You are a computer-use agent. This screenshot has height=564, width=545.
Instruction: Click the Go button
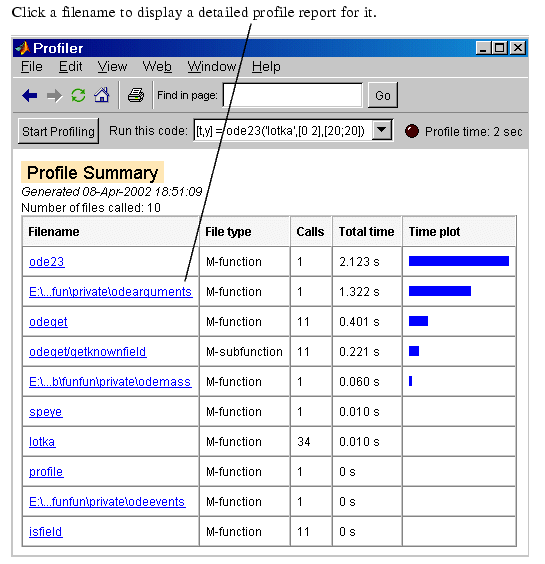tap(383, 95)
